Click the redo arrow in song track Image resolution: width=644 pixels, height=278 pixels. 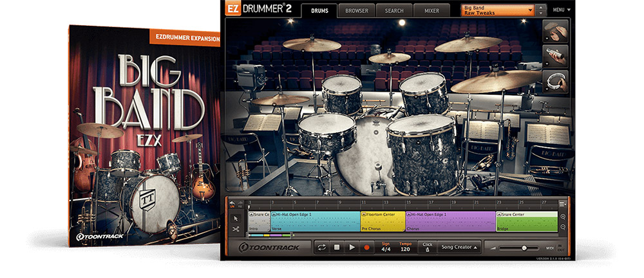coord(239,203)
